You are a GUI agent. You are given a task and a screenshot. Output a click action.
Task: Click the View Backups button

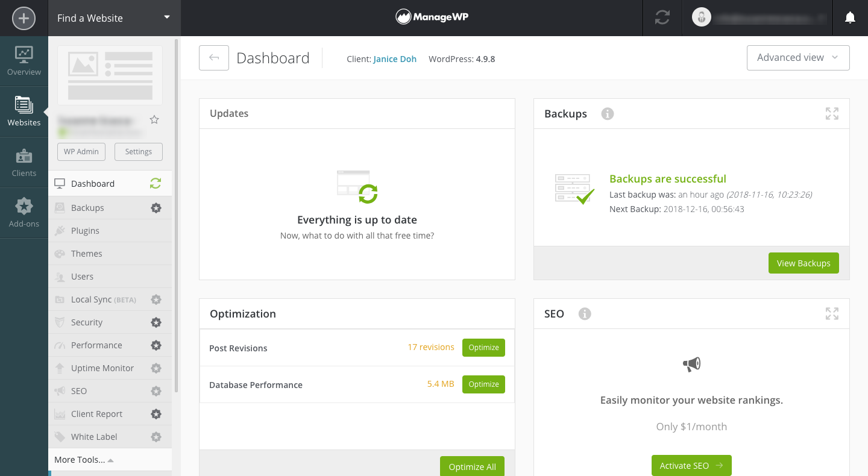[803, 263]
